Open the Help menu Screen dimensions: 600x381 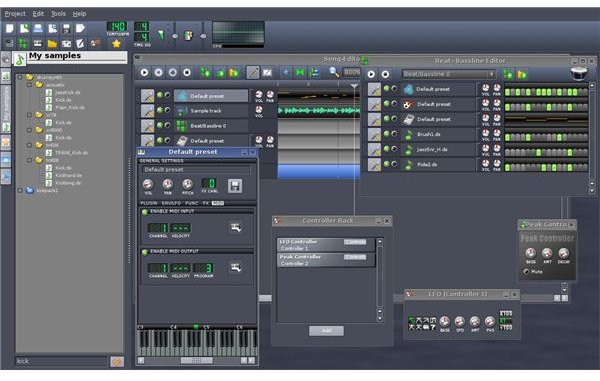point(79,14)
